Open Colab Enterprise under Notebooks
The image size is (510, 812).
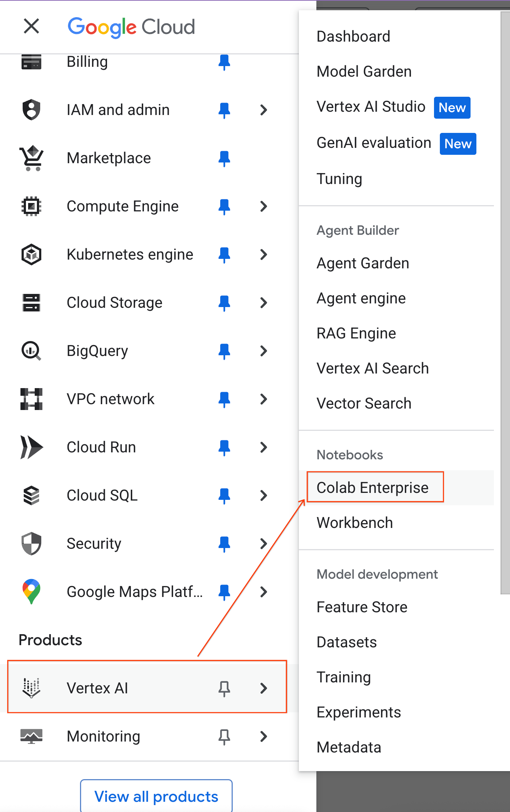click(373, 487)
